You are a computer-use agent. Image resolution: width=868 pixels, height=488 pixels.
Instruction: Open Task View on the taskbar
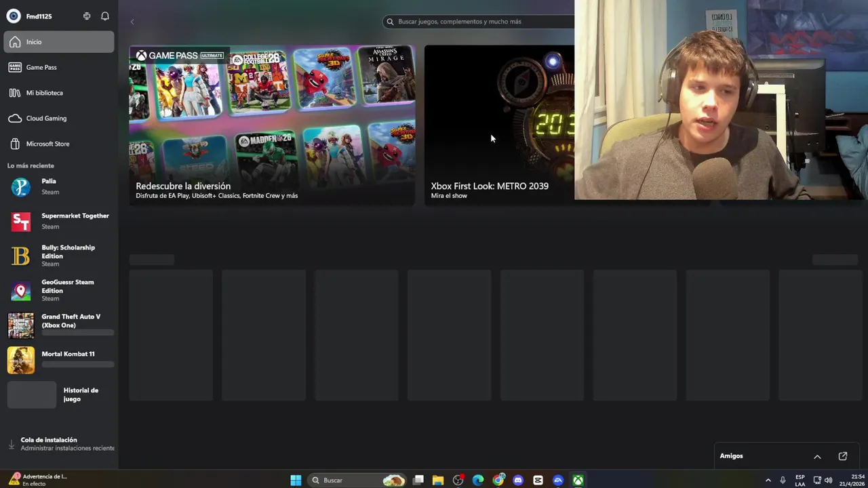[x=418, y=480]
